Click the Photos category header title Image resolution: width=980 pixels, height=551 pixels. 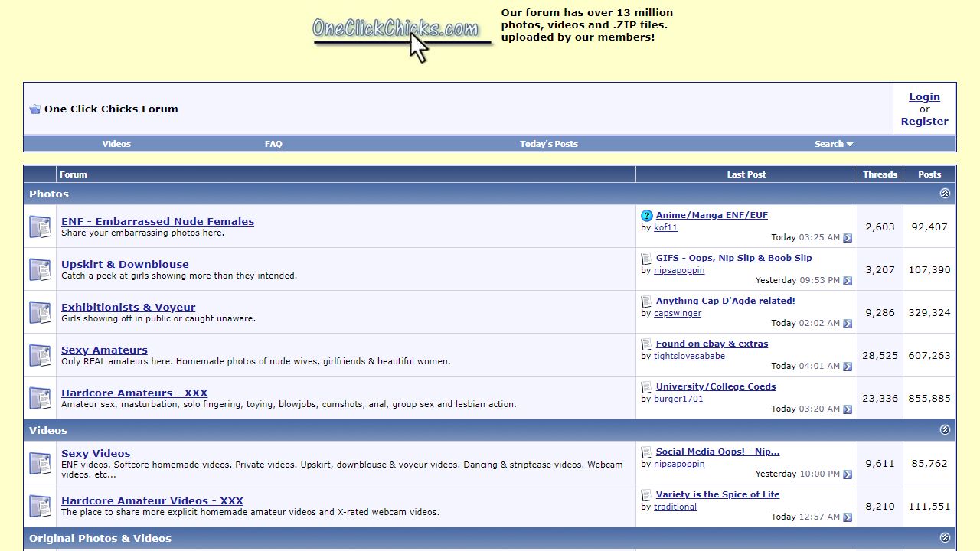click(49, 194)
